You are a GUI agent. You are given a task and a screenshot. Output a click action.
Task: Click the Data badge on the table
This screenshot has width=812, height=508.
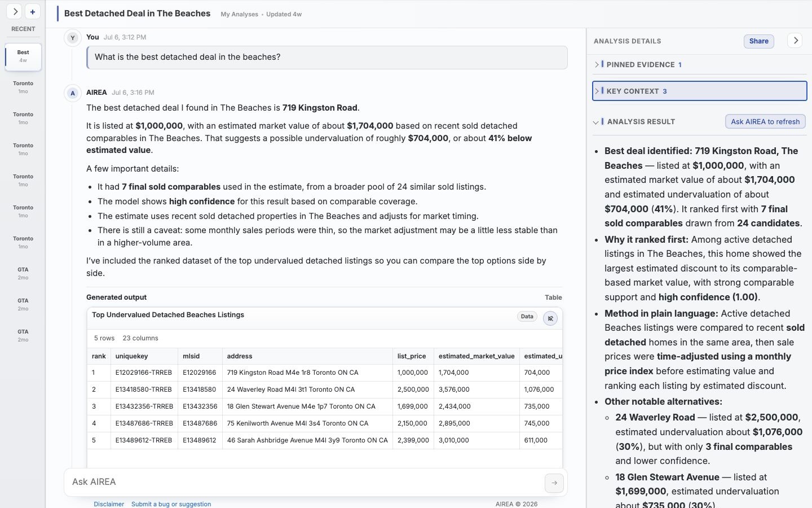[527, 317]
